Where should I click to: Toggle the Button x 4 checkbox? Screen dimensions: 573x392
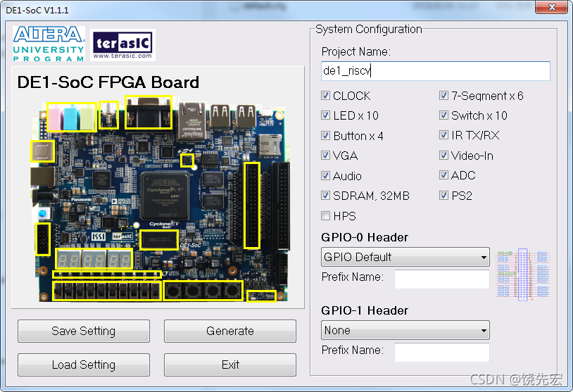[325, 136]
